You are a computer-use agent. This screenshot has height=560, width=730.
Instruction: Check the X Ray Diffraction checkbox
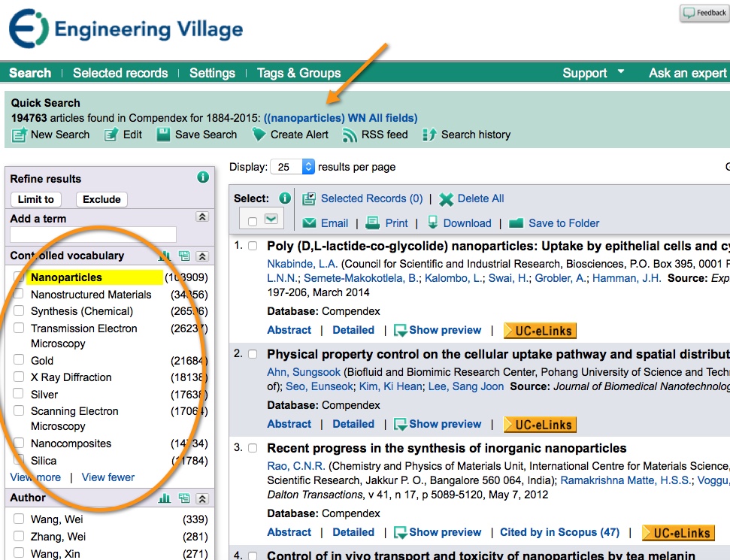(x=19, y=376)
